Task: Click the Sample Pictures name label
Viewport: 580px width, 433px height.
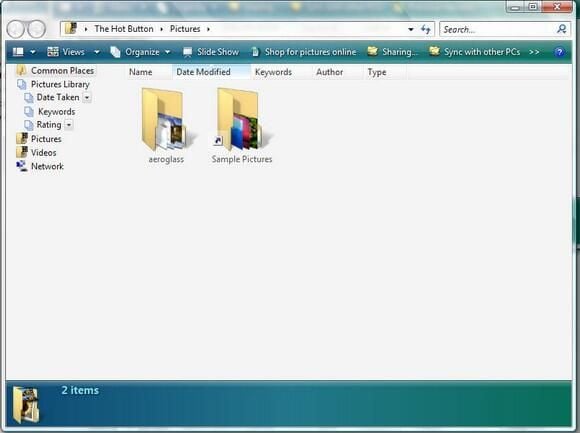Action: coord(242,159)
